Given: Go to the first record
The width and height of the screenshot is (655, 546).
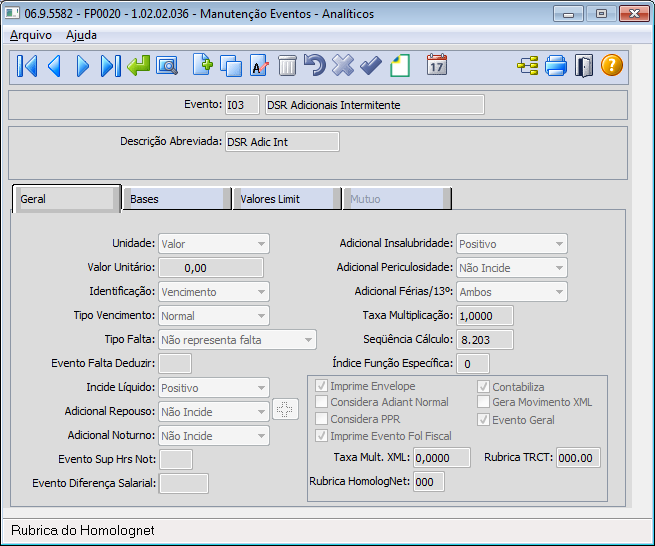Looking at the screenshot, I should 27,67.
